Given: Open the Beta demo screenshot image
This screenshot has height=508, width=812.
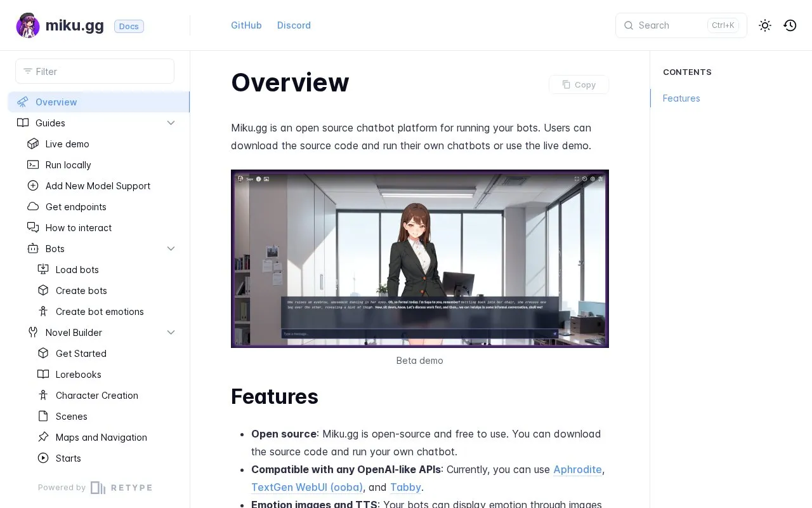Looking at the screenshot, I should (420, 258).
